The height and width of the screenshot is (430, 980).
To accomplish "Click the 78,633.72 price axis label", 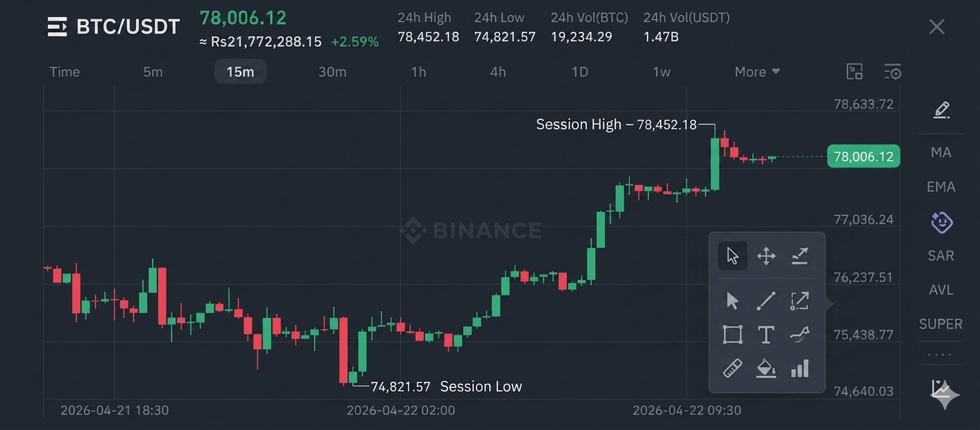I will point(864,104).
